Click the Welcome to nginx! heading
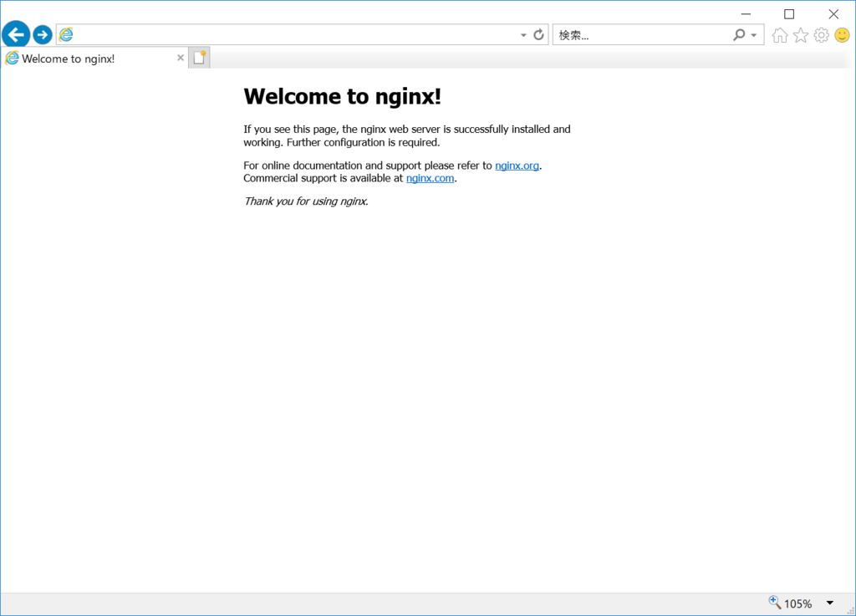Image resolution: width=856 pixels, height=616 pixels. pyautogui.click(x=342, y=97)
